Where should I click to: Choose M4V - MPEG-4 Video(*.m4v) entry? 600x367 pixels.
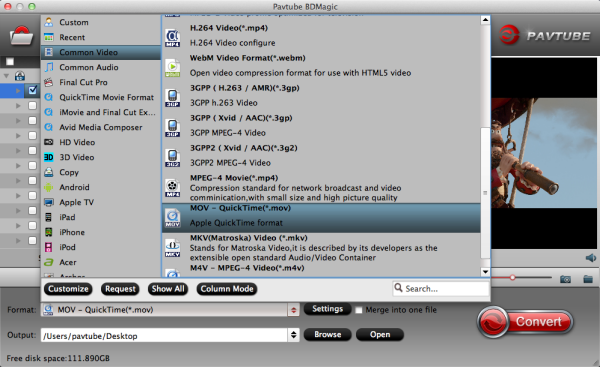(321, 270)
